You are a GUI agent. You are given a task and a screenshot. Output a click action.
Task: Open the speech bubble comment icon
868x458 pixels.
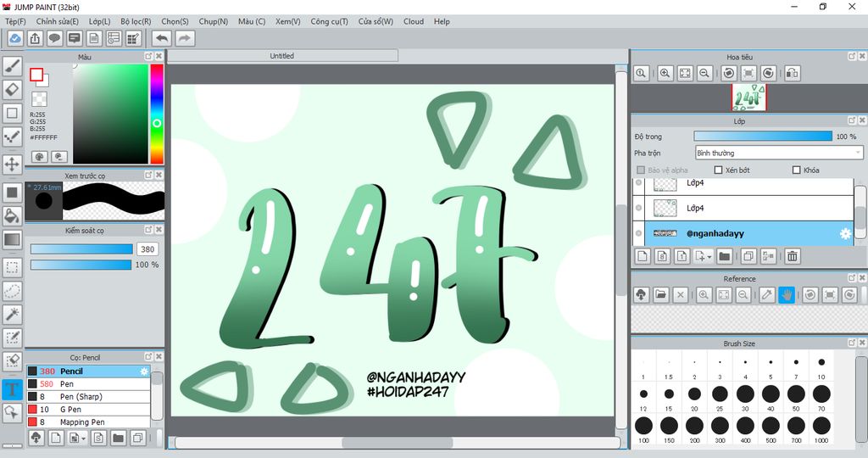pos(54,38)
